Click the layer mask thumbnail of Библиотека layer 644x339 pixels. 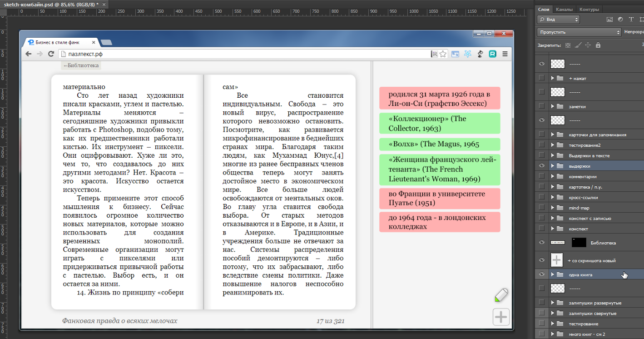579,243
